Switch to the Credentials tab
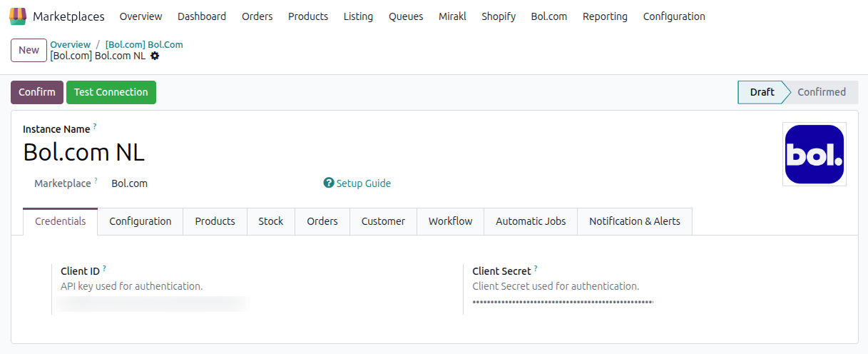The height and width of the screenshot is (354, 868). [x=61, y=221]
